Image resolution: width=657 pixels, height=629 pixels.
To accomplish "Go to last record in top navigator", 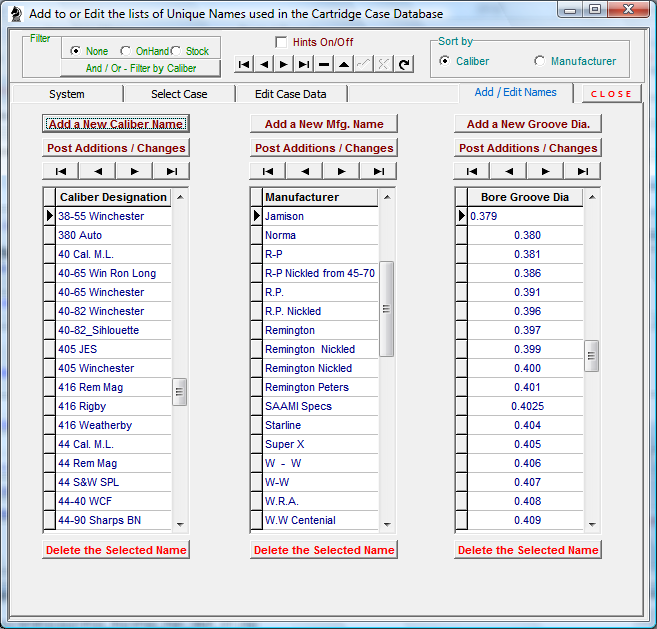I will 304,64.
